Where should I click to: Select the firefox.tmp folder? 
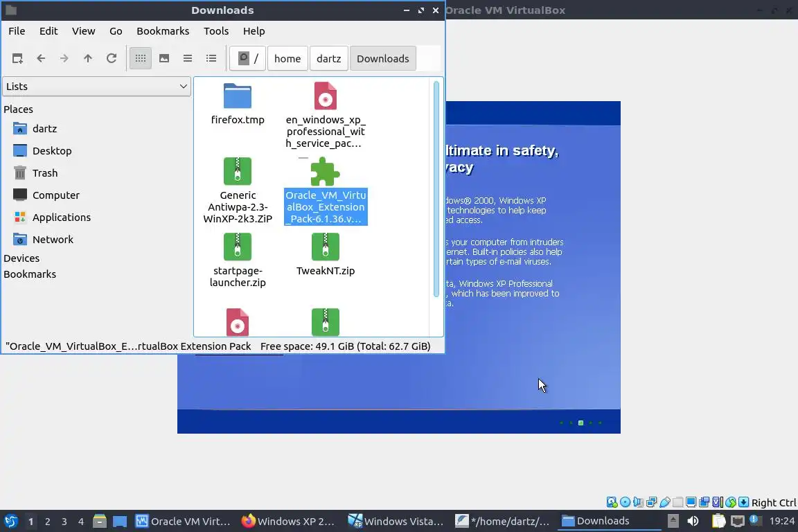click(x=238, y=105)
